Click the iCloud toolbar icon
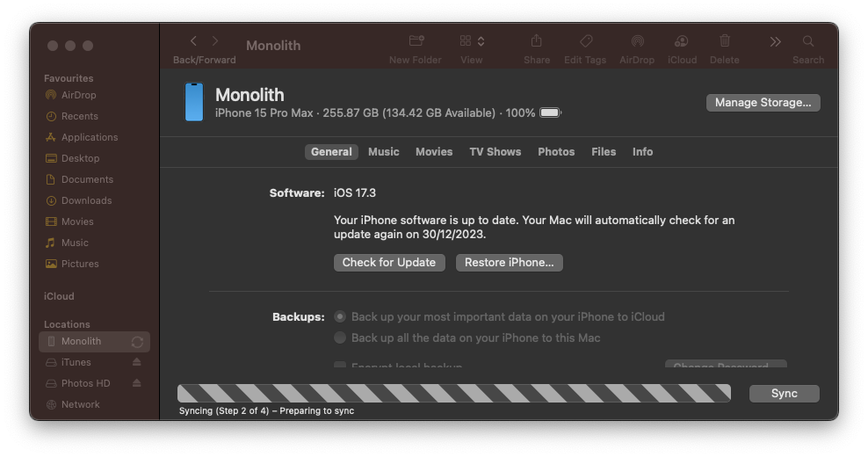Image resolution: width=868 pixels, height=457 pixels. (x=682, y=41)
